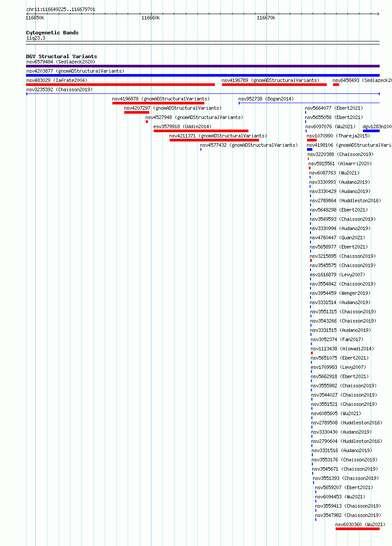Click nsv3052374 (Fan2017) label
The width and height of the screenshot is (392, 546).
[337, 339]
